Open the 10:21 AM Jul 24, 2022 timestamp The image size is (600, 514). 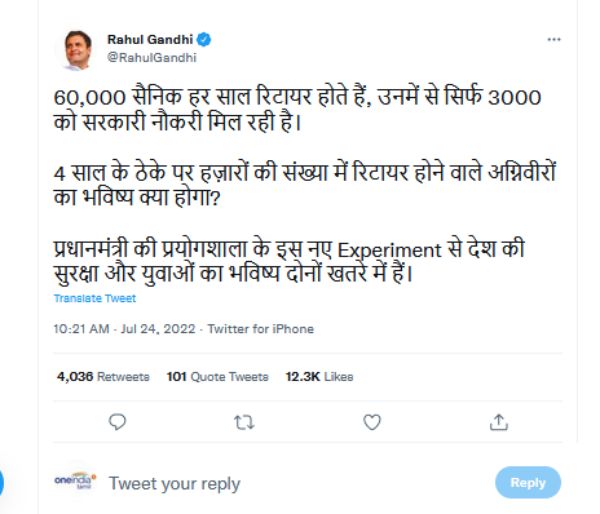click(x=125, y=329)
